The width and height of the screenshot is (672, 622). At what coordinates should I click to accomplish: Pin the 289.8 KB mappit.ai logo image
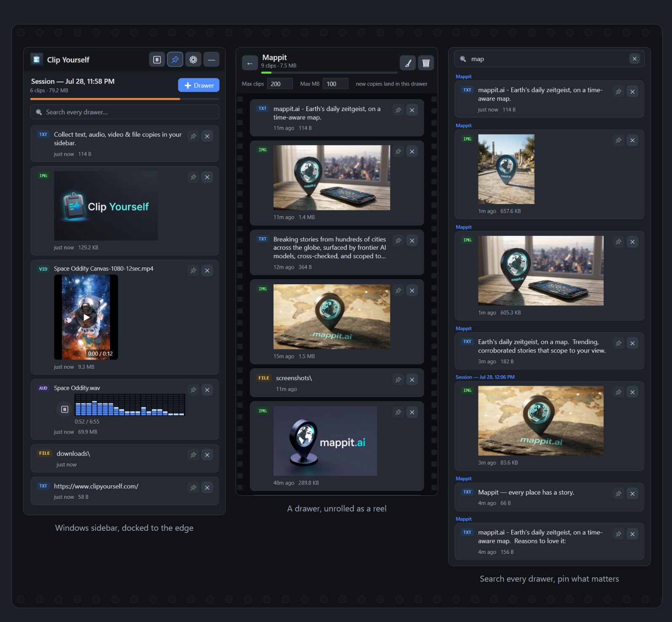[x=398, y=412]
